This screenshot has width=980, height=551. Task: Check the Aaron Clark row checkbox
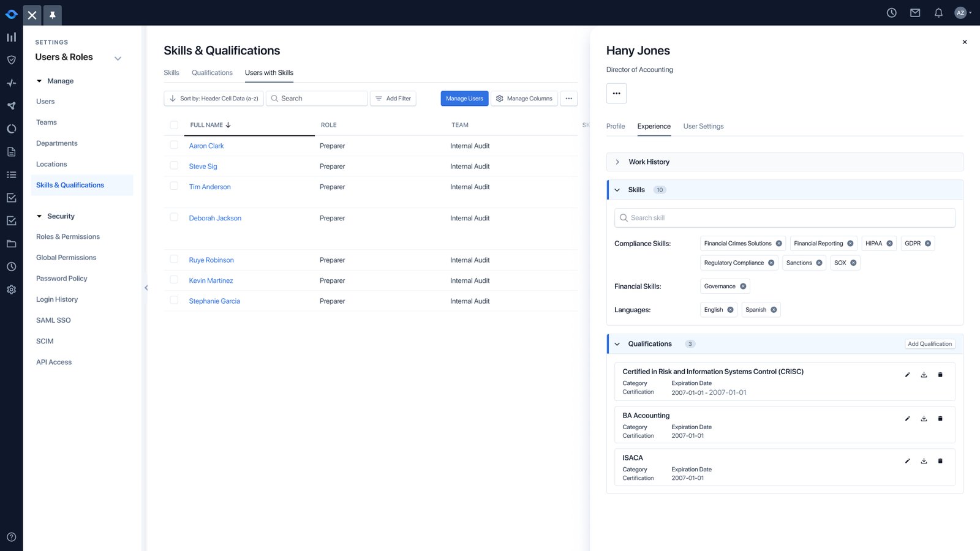(174, 145)
